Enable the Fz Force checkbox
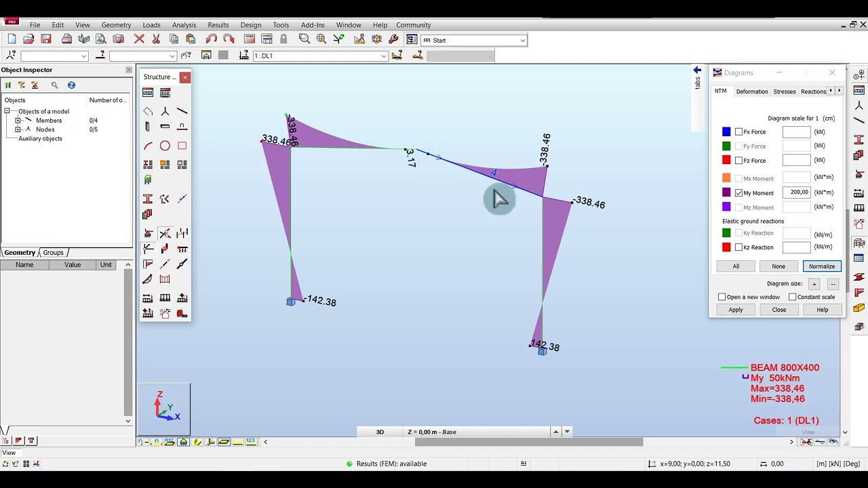 click(738, 161)
